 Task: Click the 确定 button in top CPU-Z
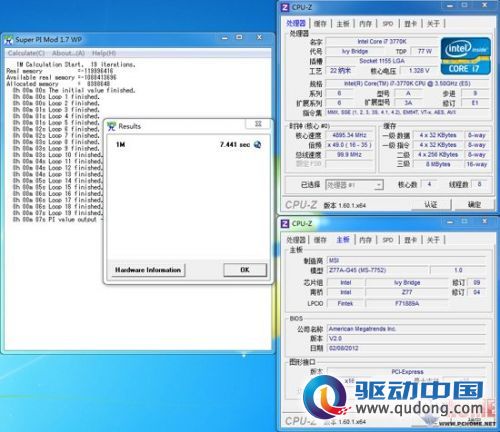[x=474, y=205]
